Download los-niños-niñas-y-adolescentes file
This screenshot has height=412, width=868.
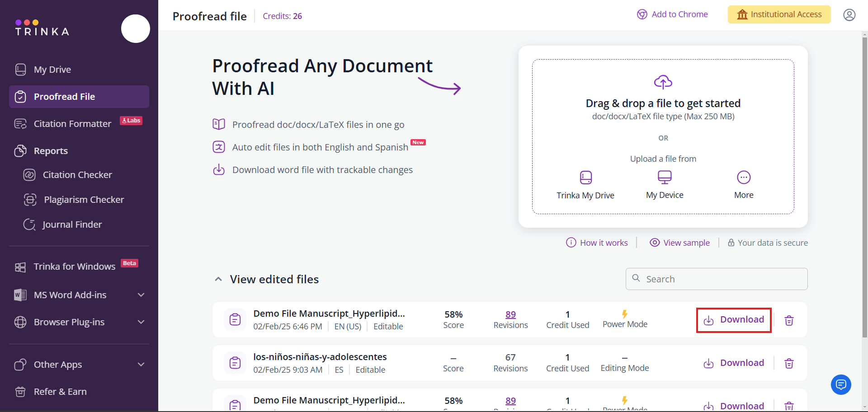click(x=734, y=363)
